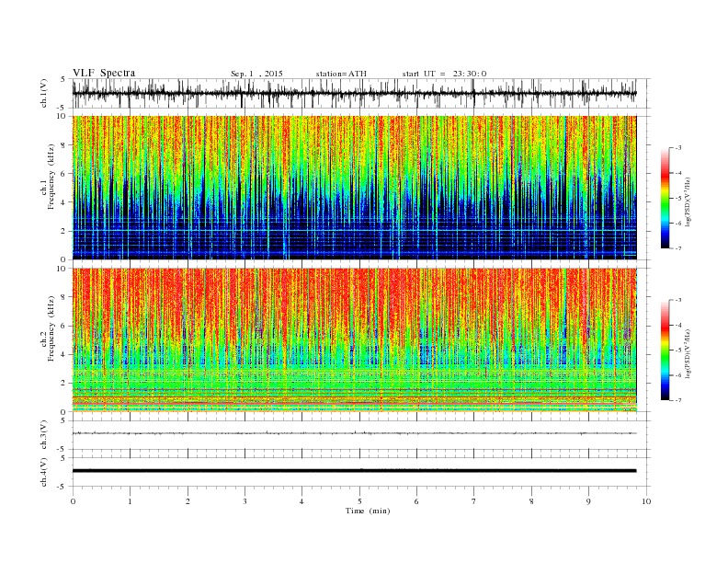Image resolution: width=728 pixels, height=563 pixels.
Task: Click the "VLF Spectra" plot title
Action: [104, 73]
